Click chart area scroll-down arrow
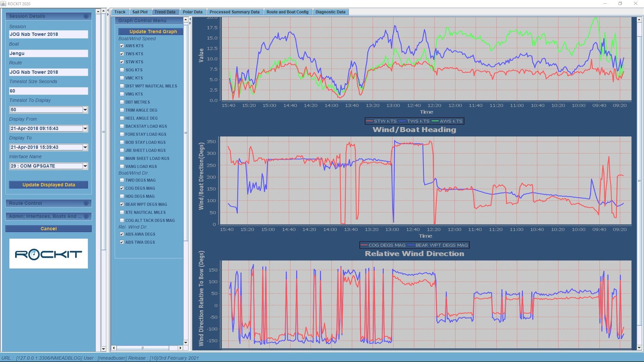 (x=639, y=348)
